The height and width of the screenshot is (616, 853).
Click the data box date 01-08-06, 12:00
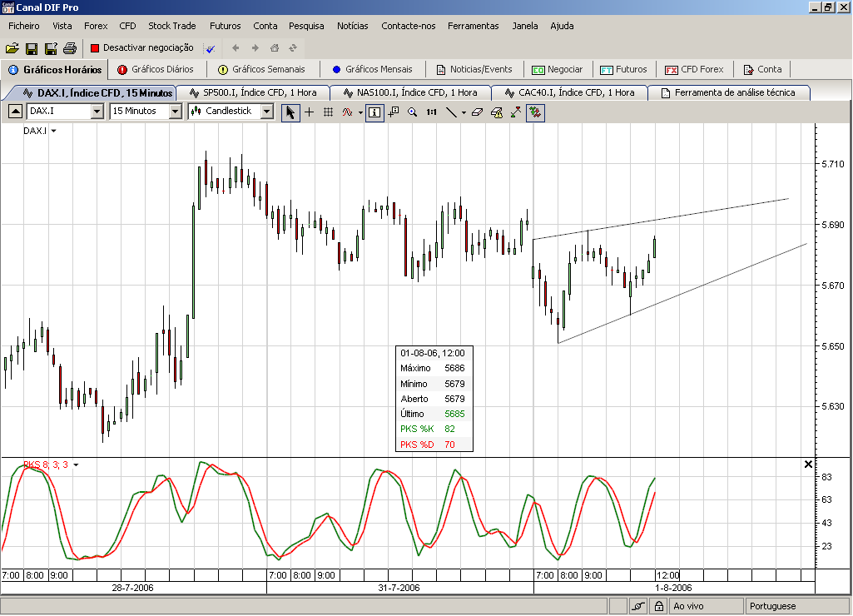pyautogui.click(x=433, y=353)
